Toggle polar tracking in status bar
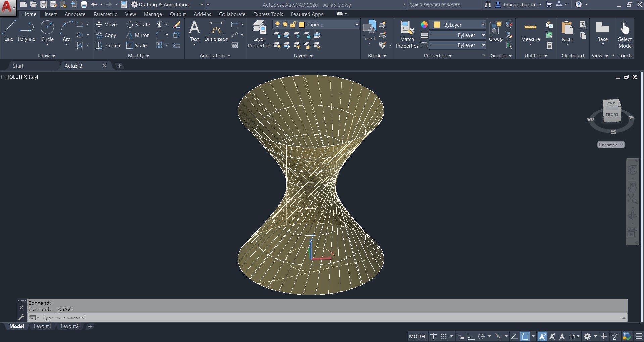The height and width of the screenshot is (342, 644). pos(481,336)
